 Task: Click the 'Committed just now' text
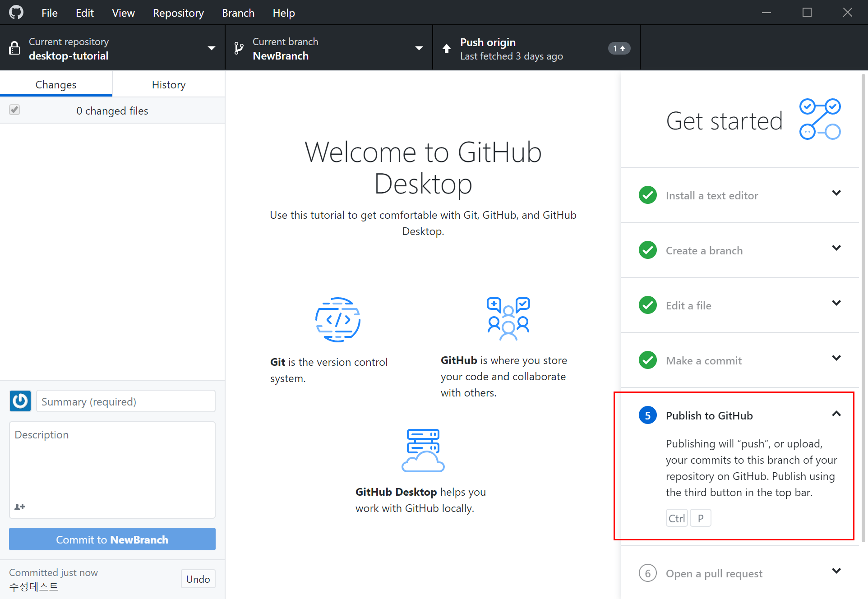pyautogui.click(x=53, y=572)
